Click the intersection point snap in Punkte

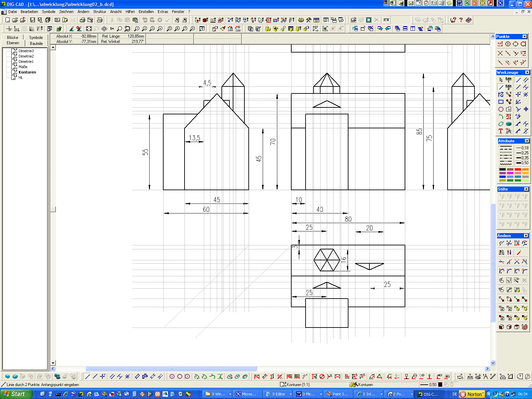[500, 53]
